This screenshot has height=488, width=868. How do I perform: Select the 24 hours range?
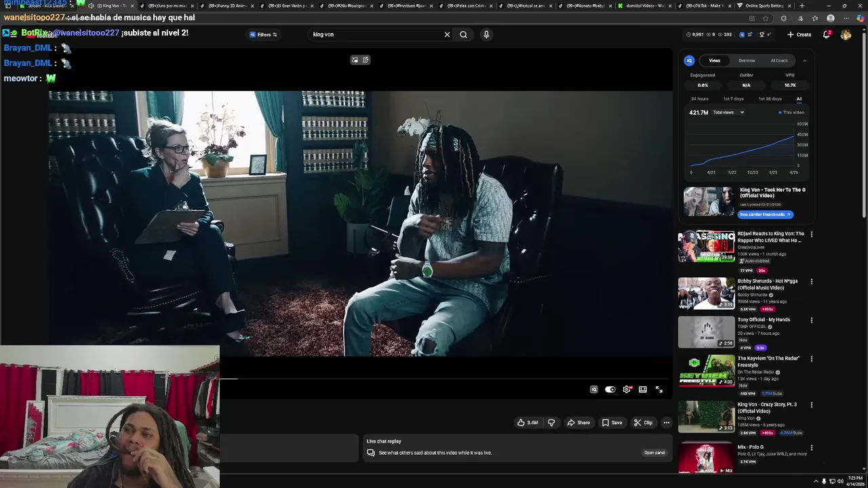(699, 99)
